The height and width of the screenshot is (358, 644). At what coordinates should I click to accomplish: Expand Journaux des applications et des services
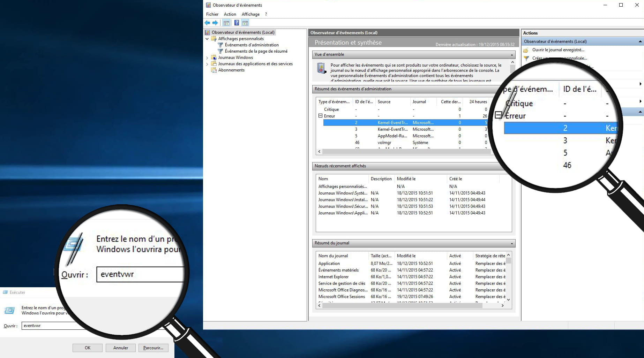point(207,64)
